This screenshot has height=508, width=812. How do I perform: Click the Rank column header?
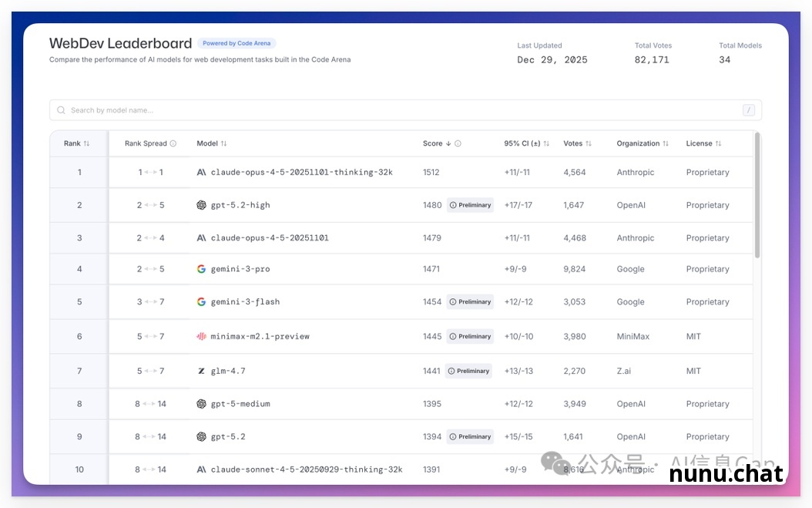click(72, 143)
